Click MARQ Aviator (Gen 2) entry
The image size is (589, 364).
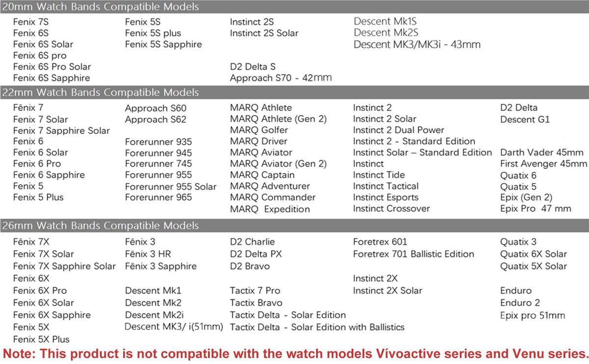(278, 164)
